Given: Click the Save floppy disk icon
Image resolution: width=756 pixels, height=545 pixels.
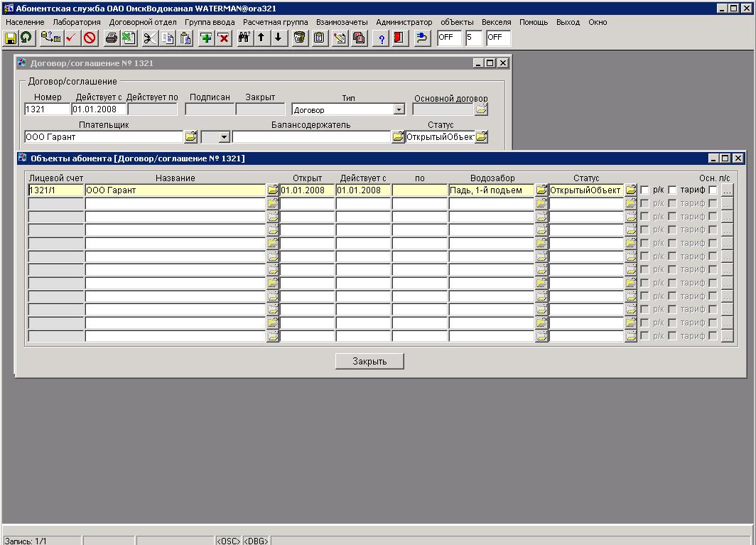Looking at the screenshot, I should pyautogui.click(x=11, y=38).
